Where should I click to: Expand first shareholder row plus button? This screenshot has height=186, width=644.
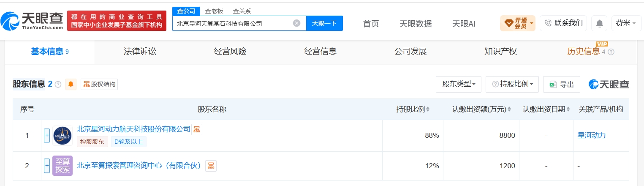(x=47, y=135)
